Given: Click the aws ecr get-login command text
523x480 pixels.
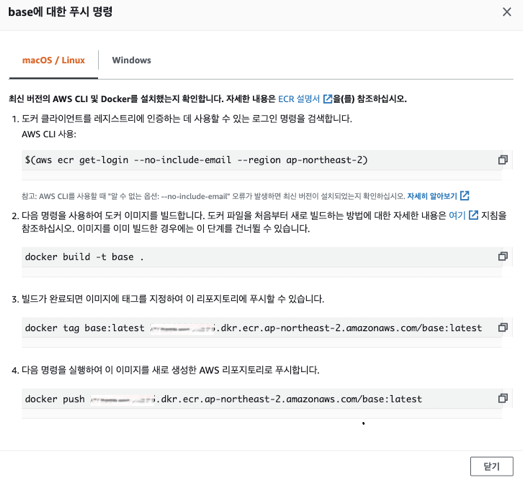Looking at the screenshot, I should [196, 160].
